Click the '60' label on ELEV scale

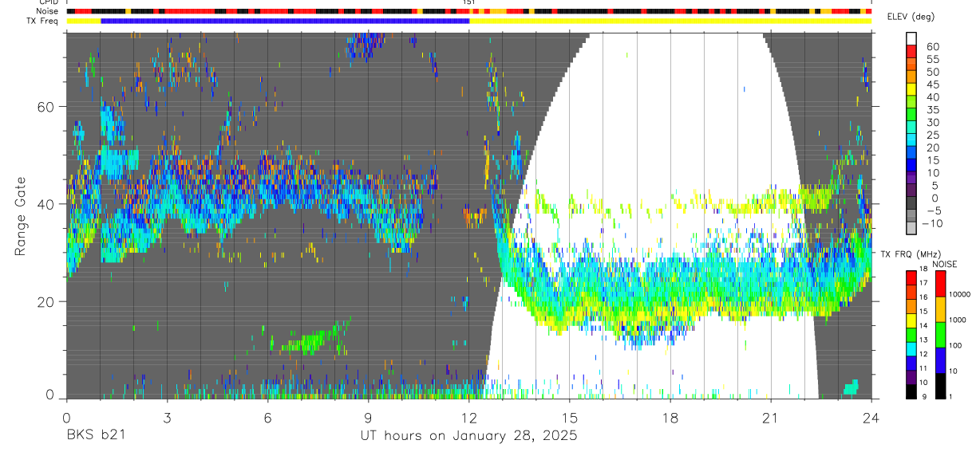[932, 47]
